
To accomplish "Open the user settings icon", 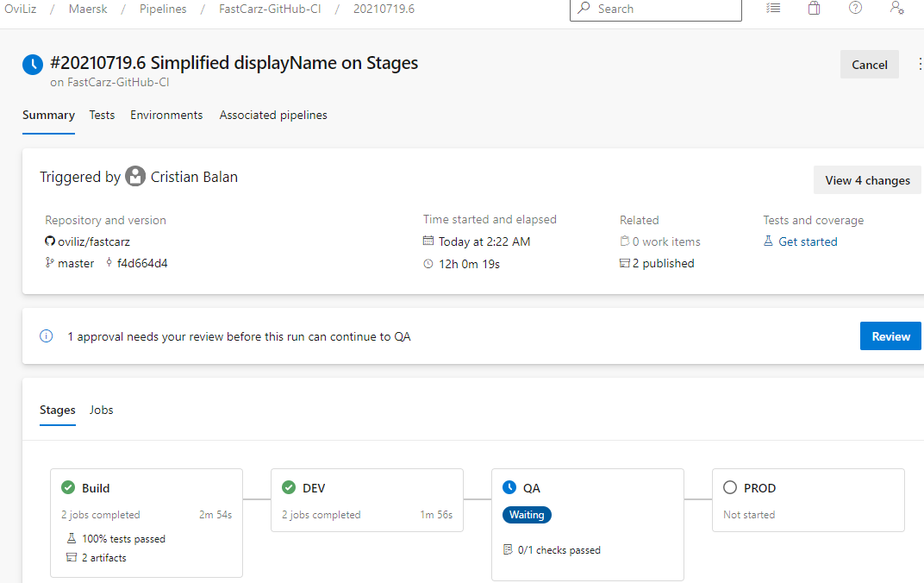I will [897, 8].
